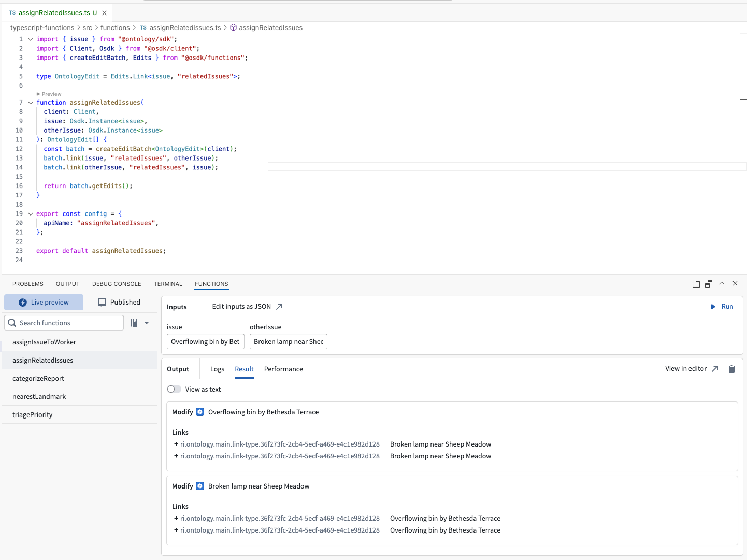Click the Search functions input field
Screen dimensions: 747x560
click(x=64, y=323)
